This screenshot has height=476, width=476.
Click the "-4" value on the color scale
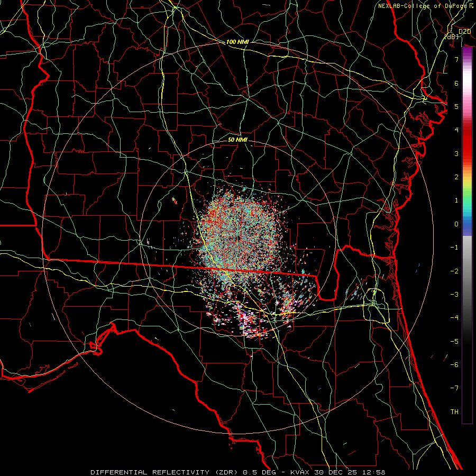tap(454, 318)
